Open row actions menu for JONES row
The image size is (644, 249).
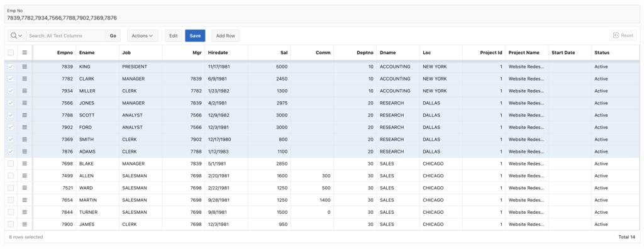pyautogui.click(x=25, y=102)
